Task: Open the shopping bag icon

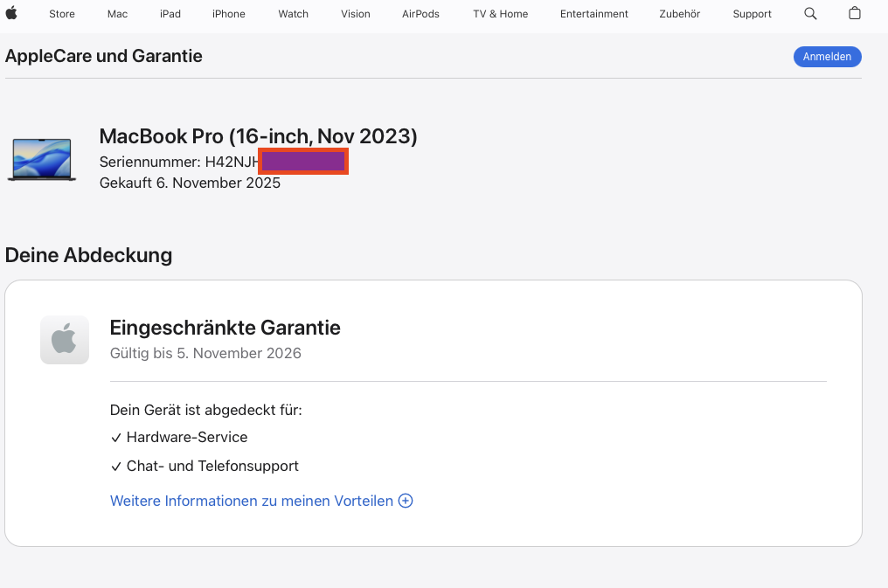Action: tap(855, 13)
